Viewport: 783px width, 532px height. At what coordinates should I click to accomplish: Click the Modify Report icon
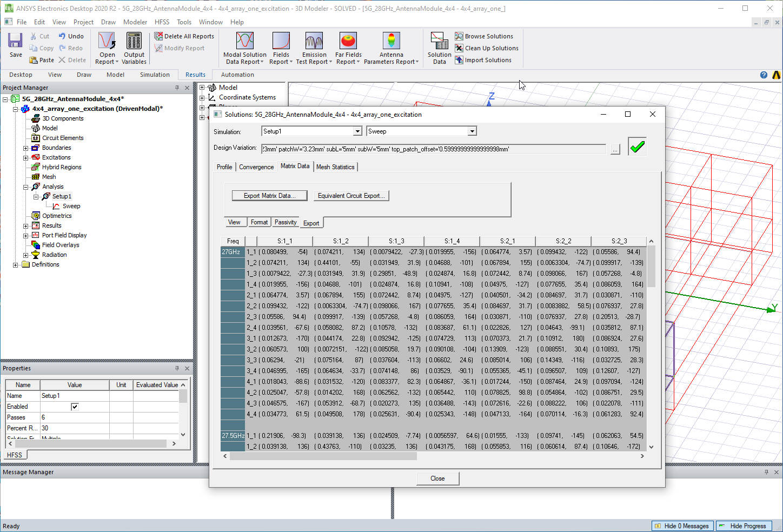pyautogui.click(x=158, y=48)
